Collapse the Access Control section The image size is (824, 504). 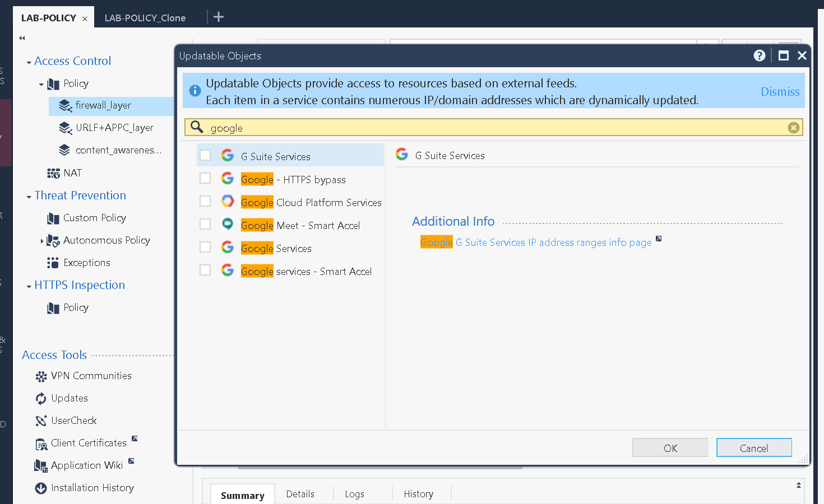pos(29,62)
